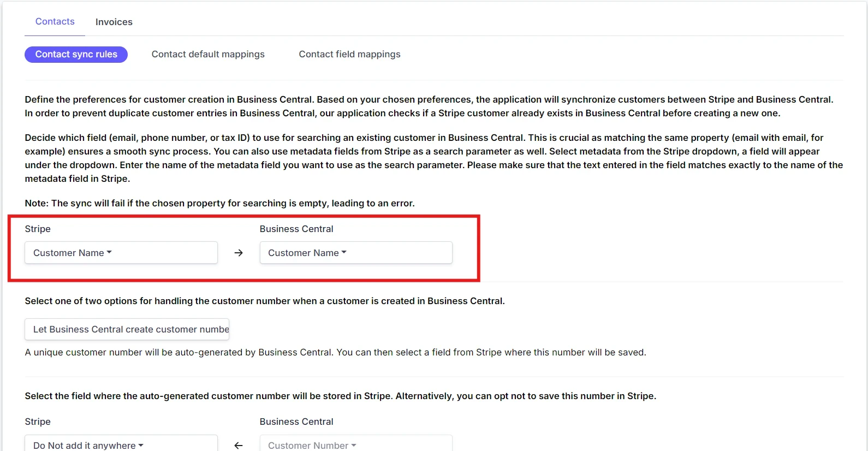Image resolution: width=868 pixels, height=451 pixels.
Task: Click the Business Central label above Customer Name
Action: (x=296, y=229)
